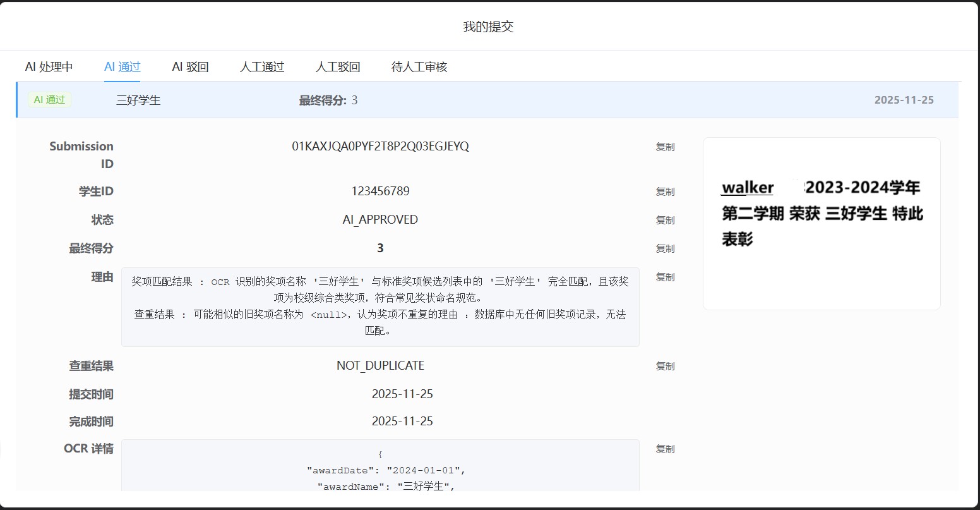The image size is (980, 510).
Task: Select the AI 通过 tab
Action: (122, 66)
